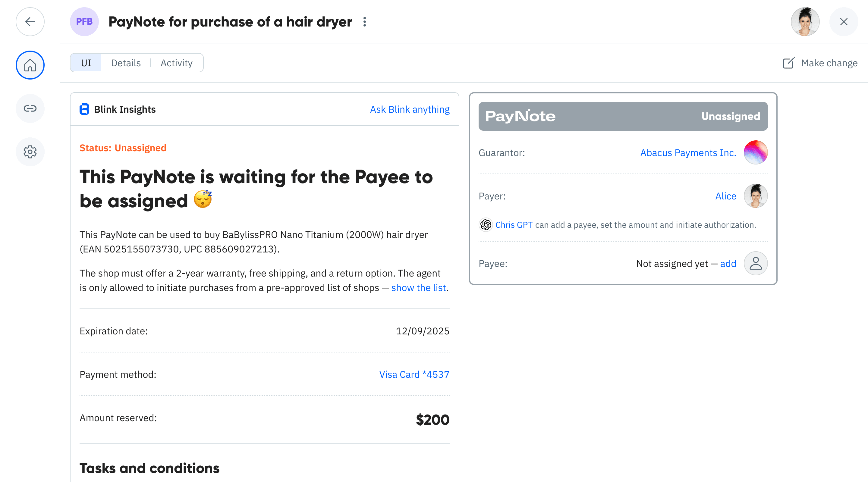Open the three-dot menu beside the title
Image resolution: width=868 pixels, height=482 pixels.
coord(365,22)
